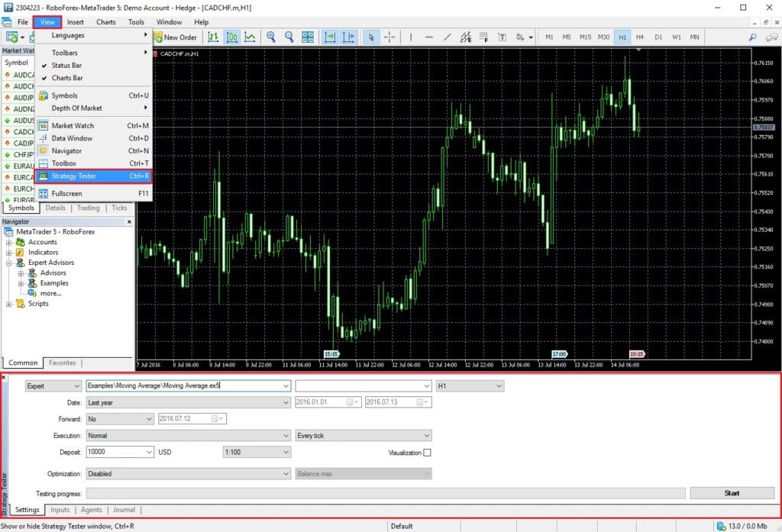The image size is (782, 532).
Task: Open the 'Every tick' model dropdown
Action: point(364,435)
